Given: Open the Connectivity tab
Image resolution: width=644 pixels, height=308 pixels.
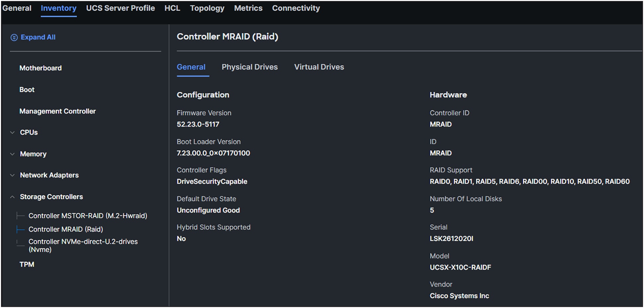Looking at the screenshot, I should [x=296, y=8].
